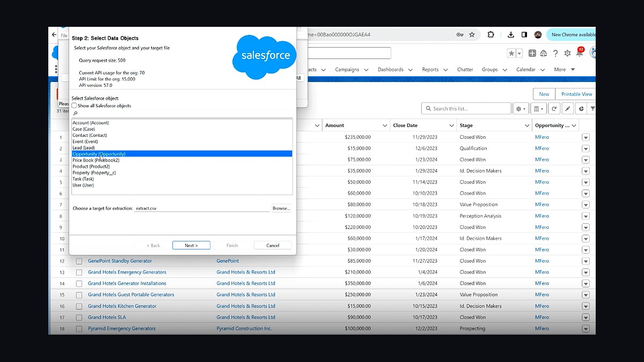Check the GenePoint Standby Generator row checkbox
This screenshot has width=644, height=362.
[79, 261]
